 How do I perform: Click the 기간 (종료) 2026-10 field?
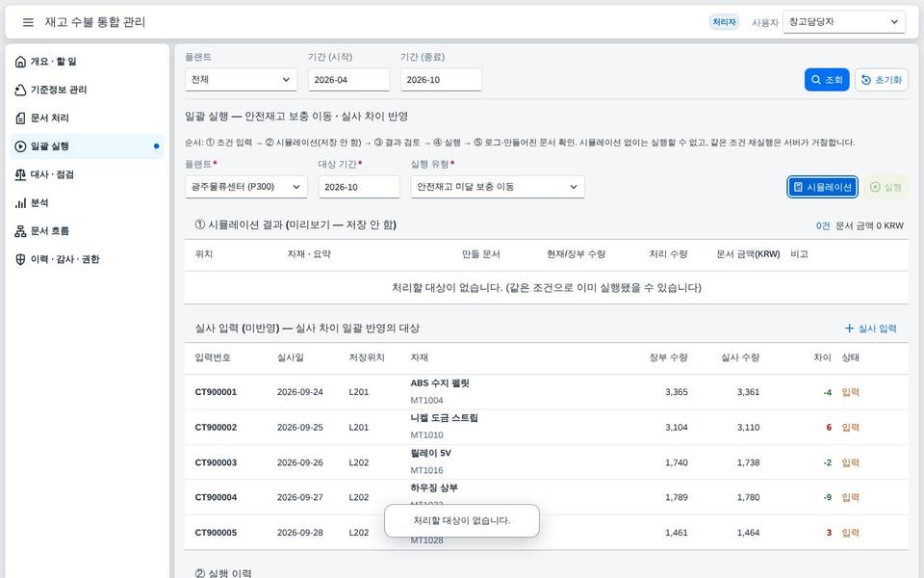[x=442, y=80]
